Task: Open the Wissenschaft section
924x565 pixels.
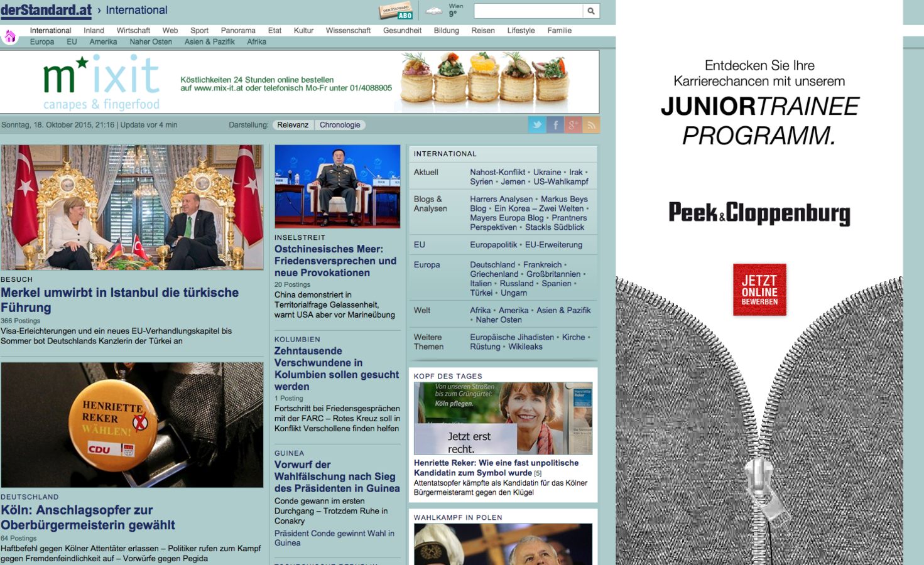Action: click(348, 30)
